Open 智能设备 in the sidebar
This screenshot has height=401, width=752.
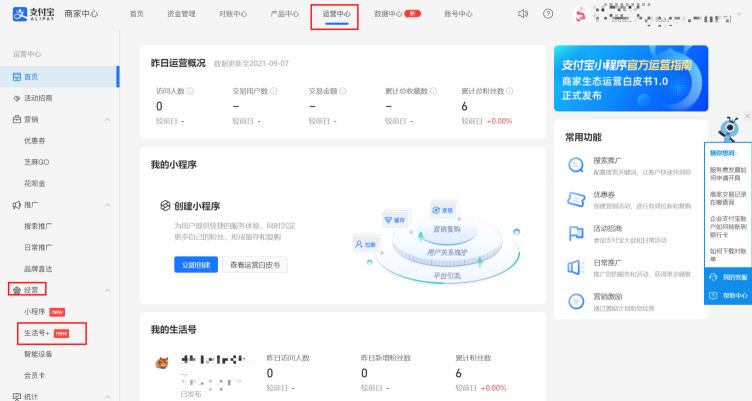pos(38,354)
